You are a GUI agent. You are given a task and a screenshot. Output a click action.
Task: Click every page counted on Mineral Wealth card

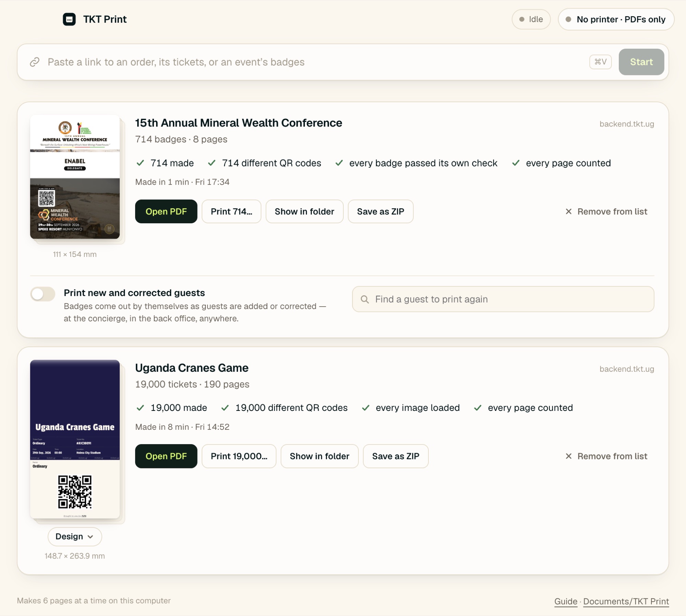[x=568, y=163]
